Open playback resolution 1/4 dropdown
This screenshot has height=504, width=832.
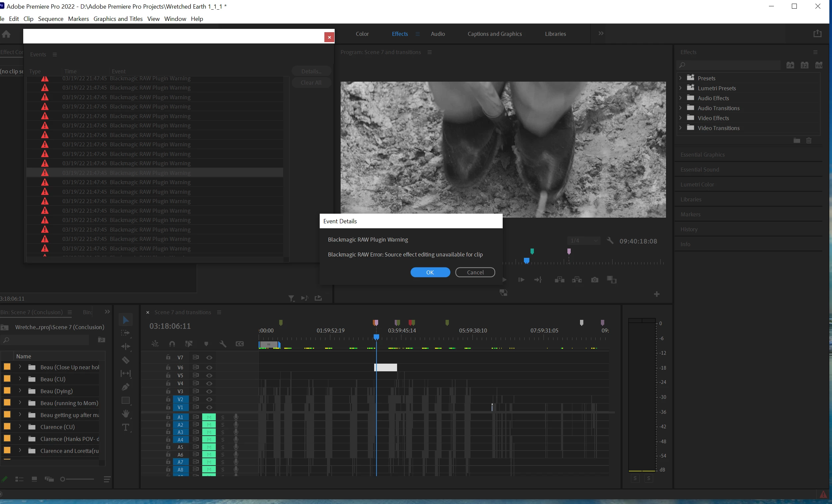pos(584,241)
